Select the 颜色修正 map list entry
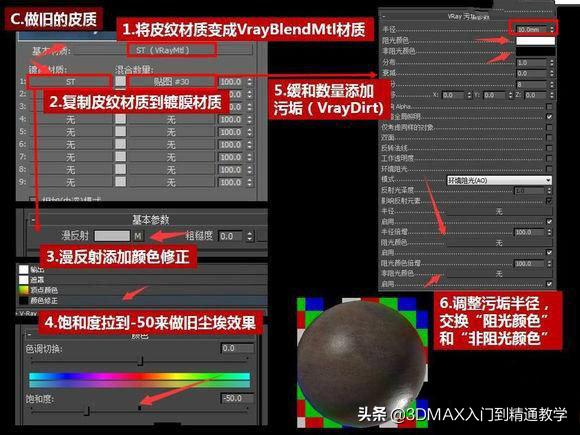This screenshot has width=580, height=435. (39, 301)
